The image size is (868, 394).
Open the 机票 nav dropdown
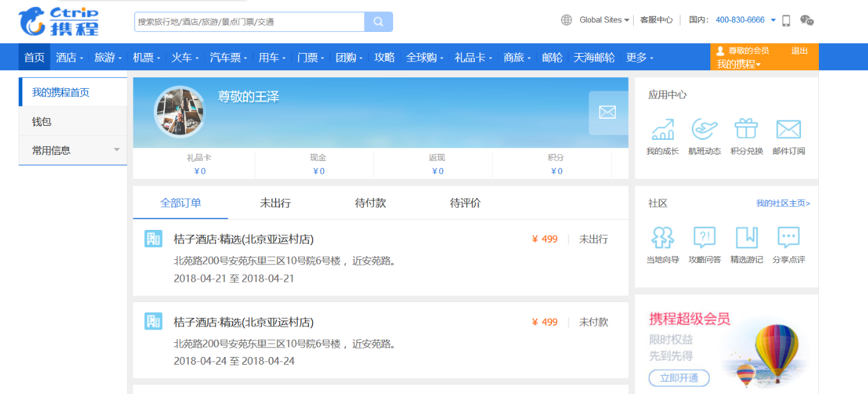(x=146, y=57)
